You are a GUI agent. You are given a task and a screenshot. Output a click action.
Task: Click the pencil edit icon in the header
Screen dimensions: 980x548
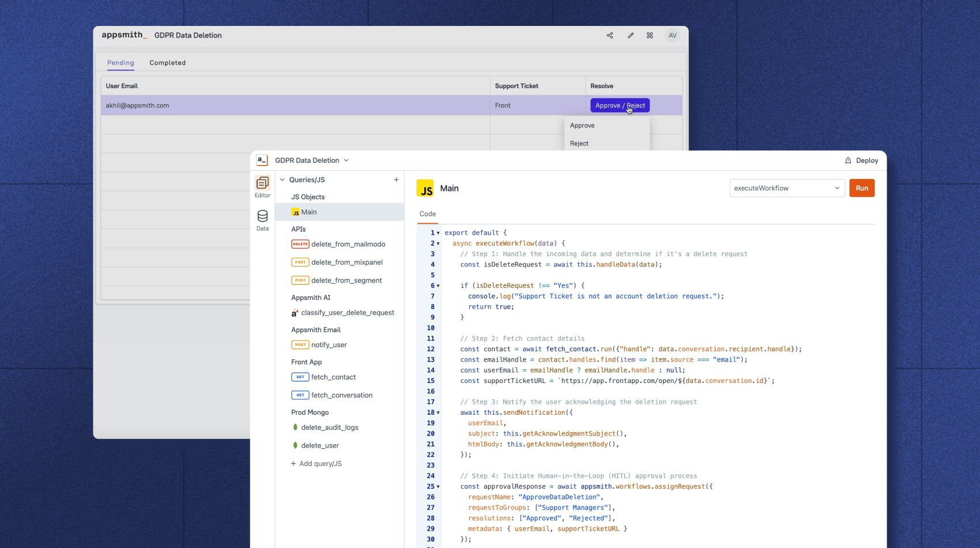[x=630, y=35]
